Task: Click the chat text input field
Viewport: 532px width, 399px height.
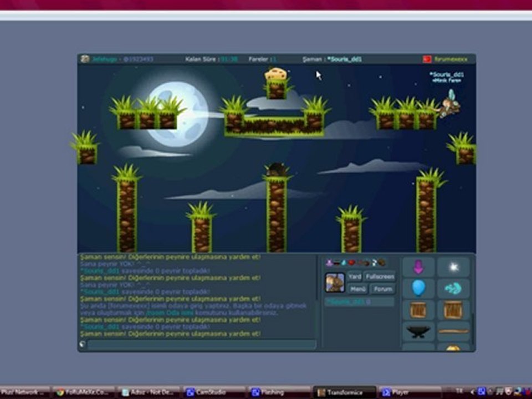Action: 202,344
